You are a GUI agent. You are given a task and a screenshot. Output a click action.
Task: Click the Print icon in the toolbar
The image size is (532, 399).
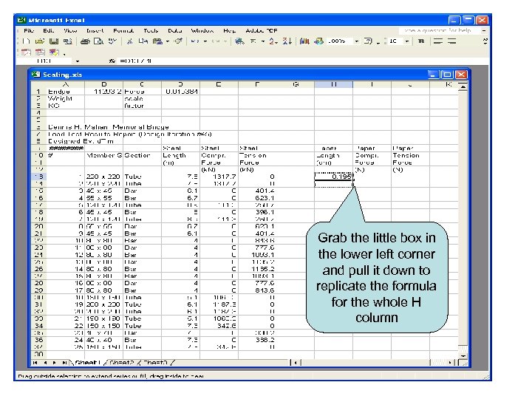pos(85,41)
